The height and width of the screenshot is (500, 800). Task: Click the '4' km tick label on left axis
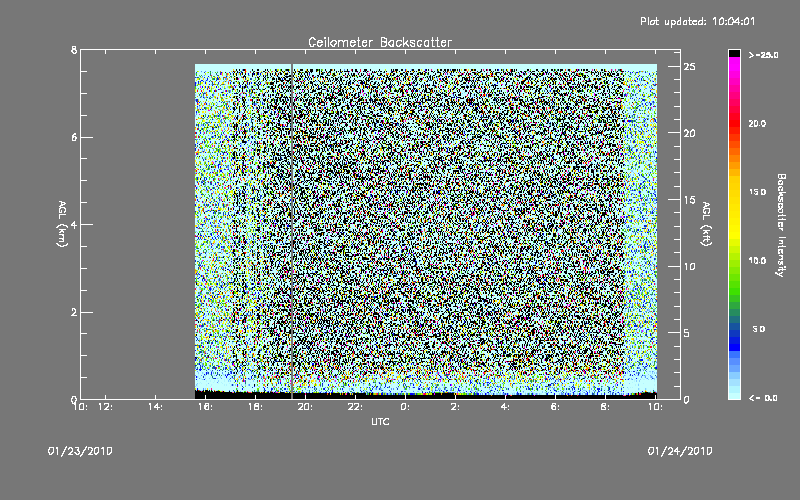[74, 224]
